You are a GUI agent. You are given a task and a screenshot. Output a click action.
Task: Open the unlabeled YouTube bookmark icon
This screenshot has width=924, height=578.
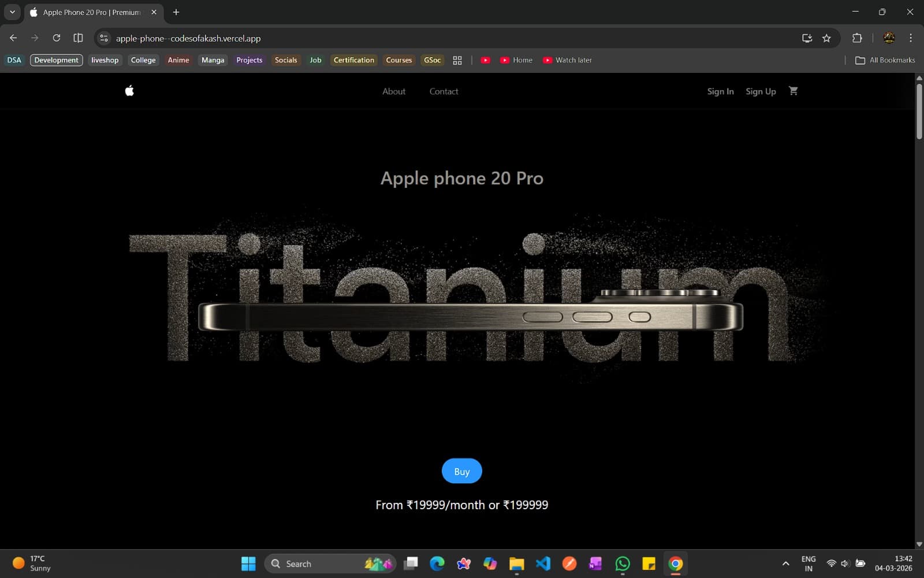pos(485,60)
